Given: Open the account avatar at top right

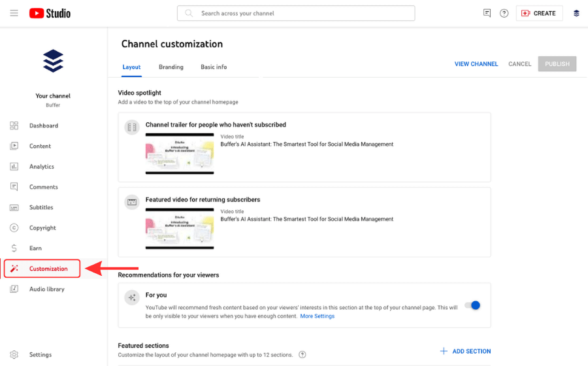Looking at the screenshot, I should pos(576,13).
